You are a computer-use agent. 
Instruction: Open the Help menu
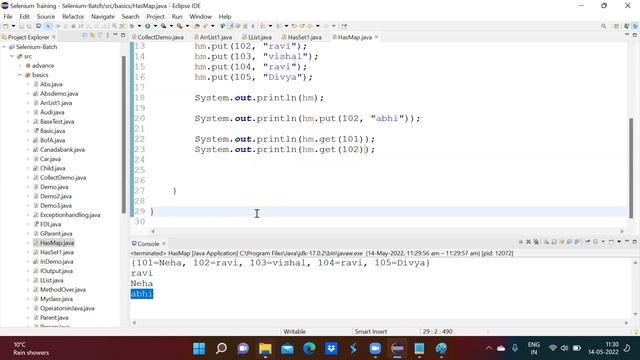tap(225, 16)
